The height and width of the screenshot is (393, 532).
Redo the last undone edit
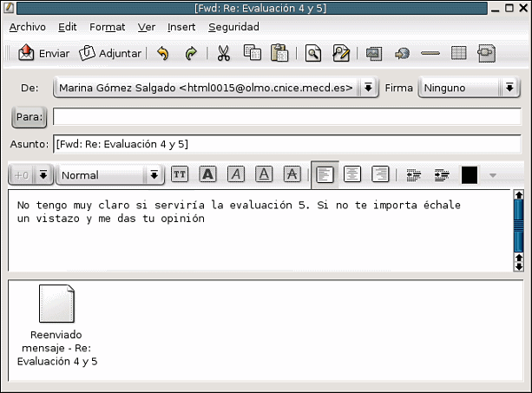[191, 54]
